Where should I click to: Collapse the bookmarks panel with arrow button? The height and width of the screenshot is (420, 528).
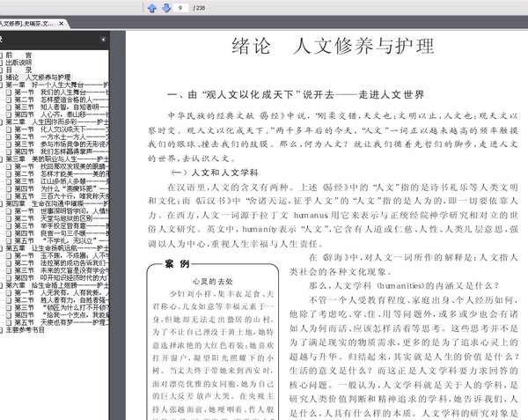tap(103, 40)
